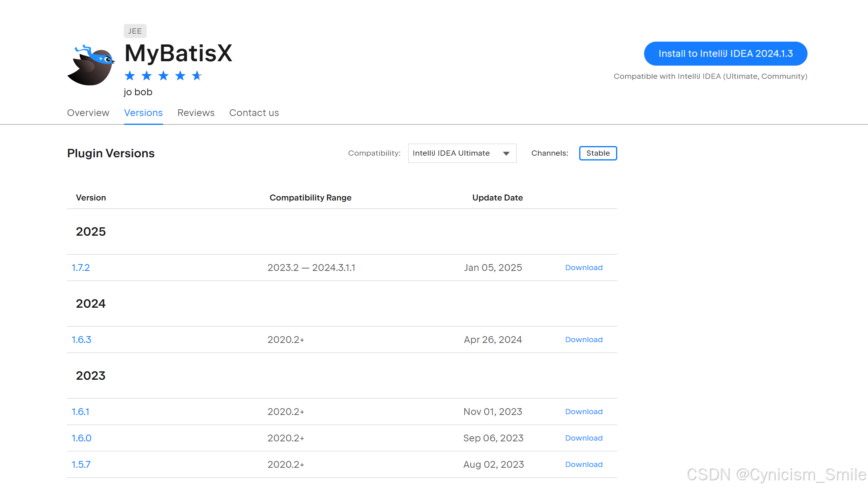Click the author name jo bob

(138, 92)
